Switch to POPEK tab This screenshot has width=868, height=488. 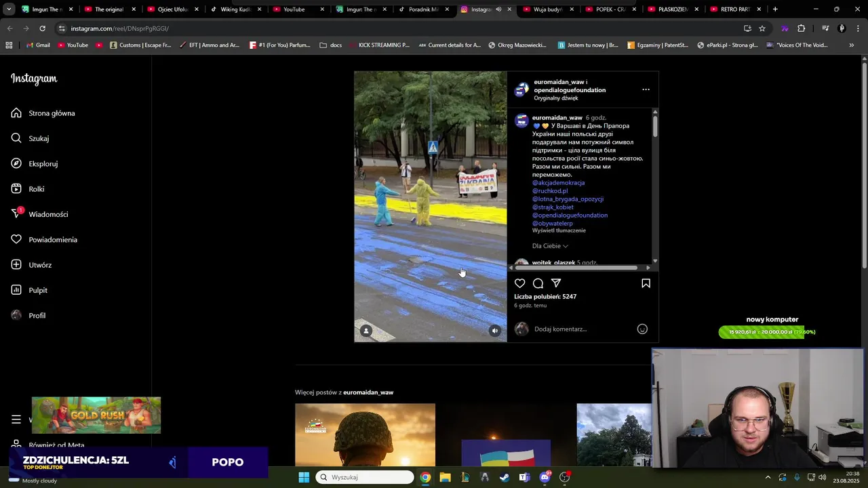(610, 9)
